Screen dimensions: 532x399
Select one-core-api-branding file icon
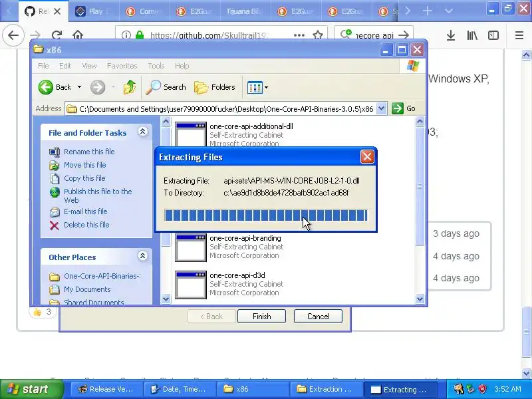pyautogui.click(x=191, y=247)
